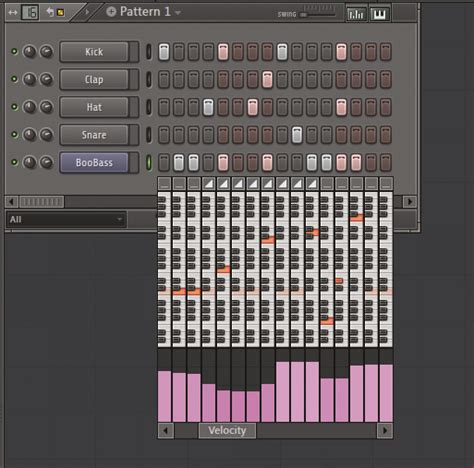Image resolution: width=474 pixels, height=468 pixels.
Task: Toggle the fifth step of the Kick row
Action: [223, 52]
